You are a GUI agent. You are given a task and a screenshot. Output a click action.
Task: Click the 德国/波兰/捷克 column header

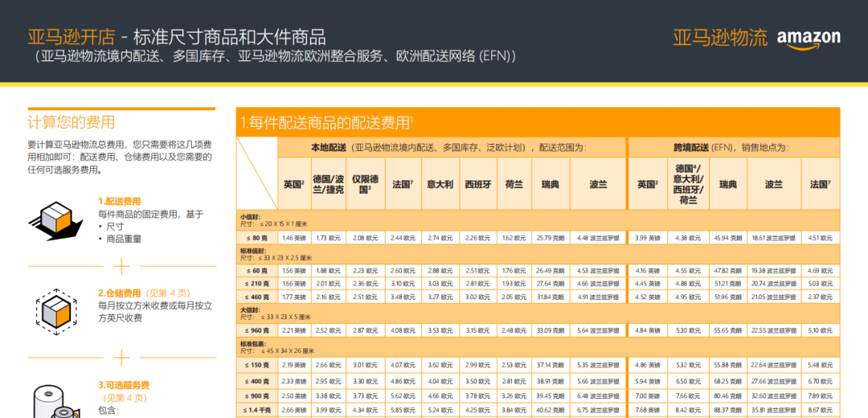click(328, 184)
